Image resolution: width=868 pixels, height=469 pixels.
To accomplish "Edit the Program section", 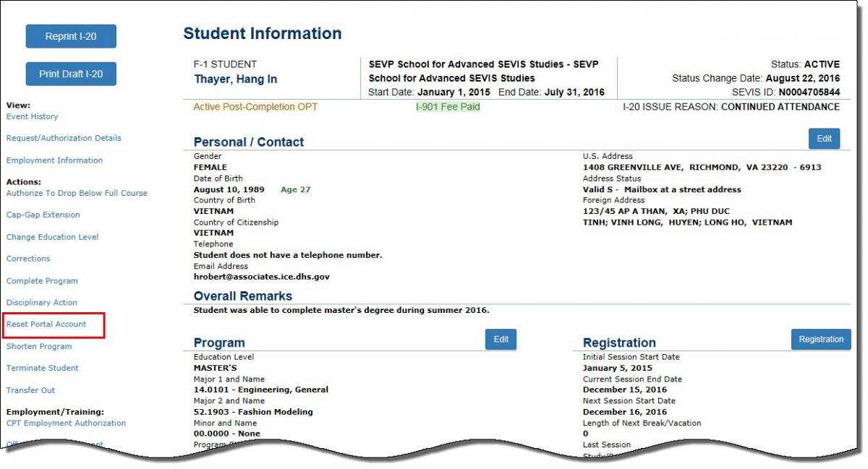I will [501, 340].
